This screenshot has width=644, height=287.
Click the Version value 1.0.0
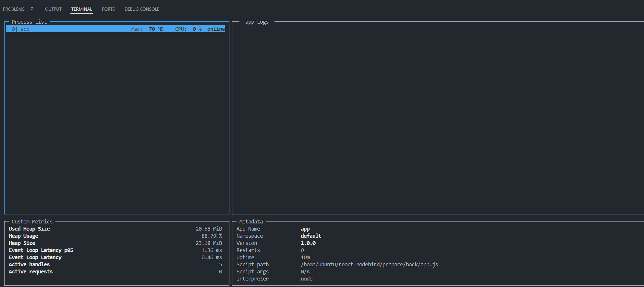click(308, 243)
